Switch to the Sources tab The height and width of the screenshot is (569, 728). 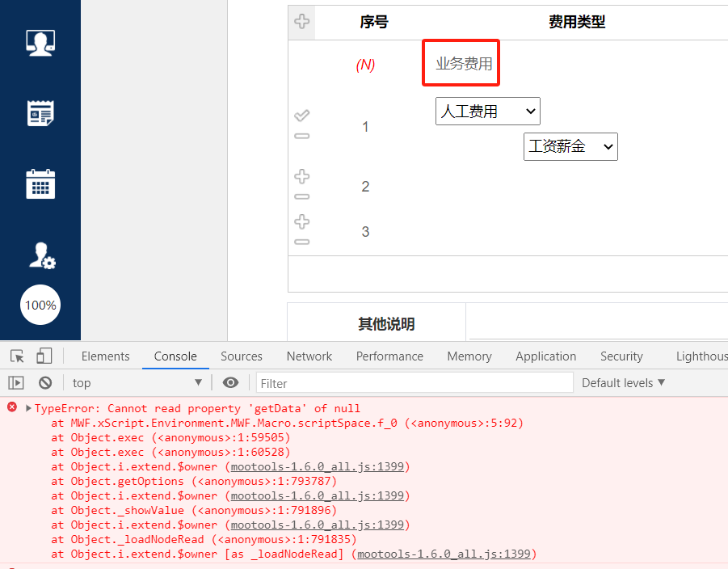242,356
